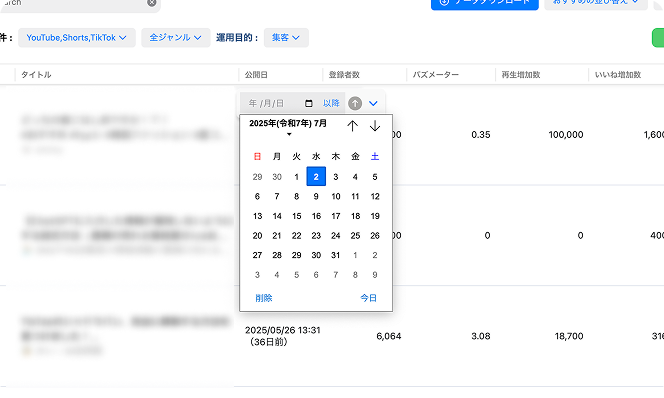
Task: Pick July 19 in the calendar
Action: pos(375,216)
